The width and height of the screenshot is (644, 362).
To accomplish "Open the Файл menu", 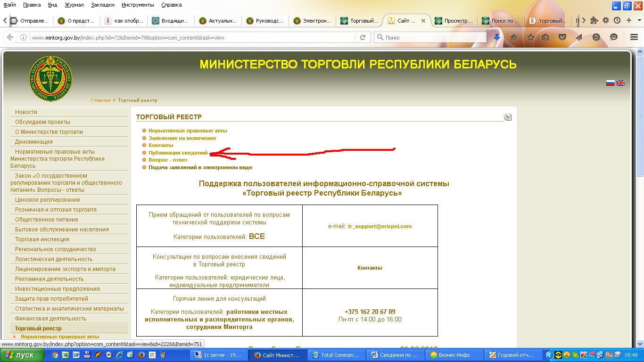I will click(x=9, y=5).
